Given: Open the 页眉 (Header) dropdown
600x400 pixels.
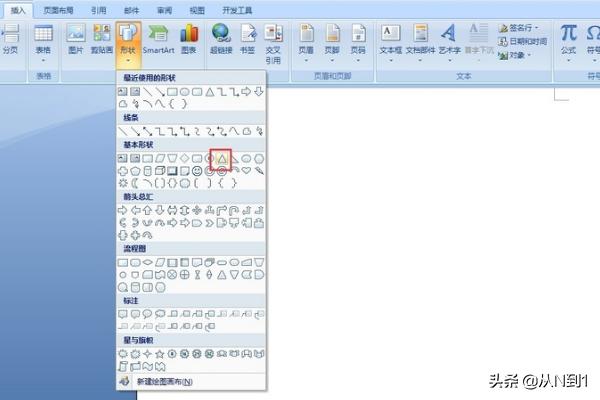Looking at the screenshot, I should [x=306, y=38].
